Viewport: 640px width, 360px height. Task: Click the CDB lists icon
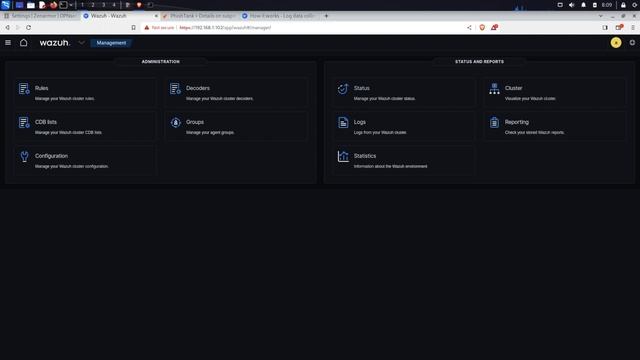click(24, 122)
